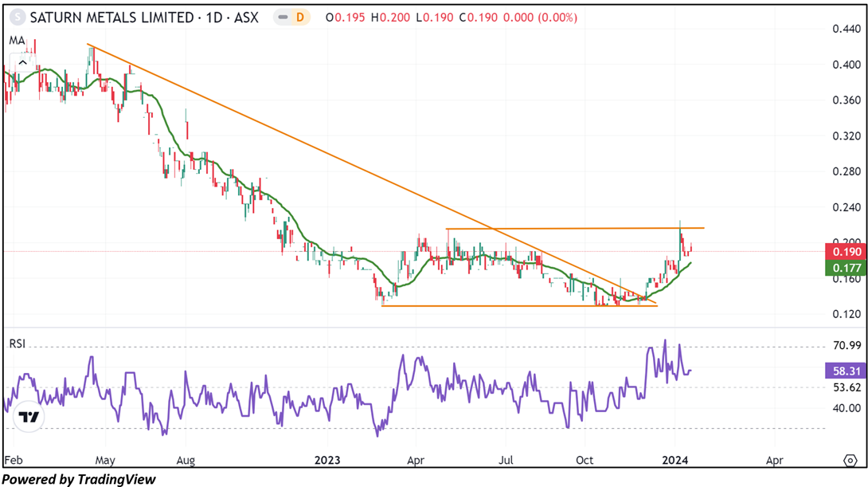Click the 0.320 price axis label
This screenshot has height=487, width=868.
(846, 135)
